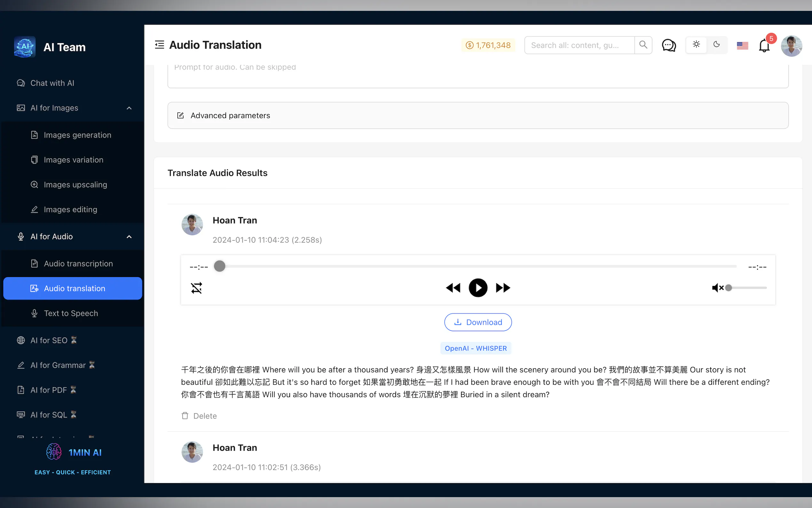812x508 pixels.
Task: Delete the first translation result
Action: click(x=199, y=416)
